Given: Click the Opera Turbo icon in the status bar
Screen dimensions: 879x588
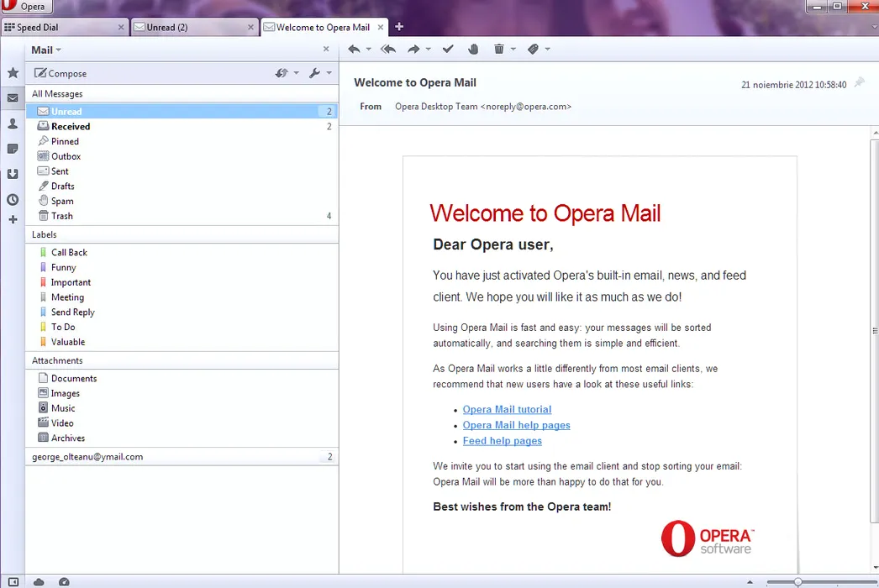Looking at the screenshot, I should (64, 582).
